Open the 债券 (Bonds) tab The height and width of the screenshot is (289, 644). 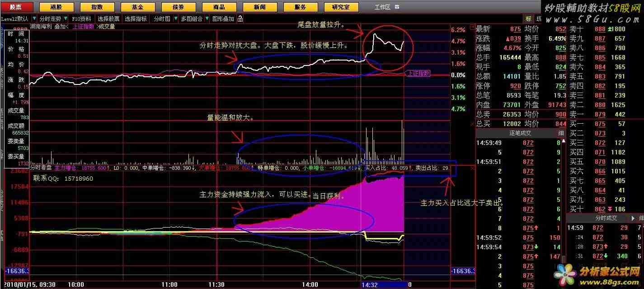coord(179,7)
